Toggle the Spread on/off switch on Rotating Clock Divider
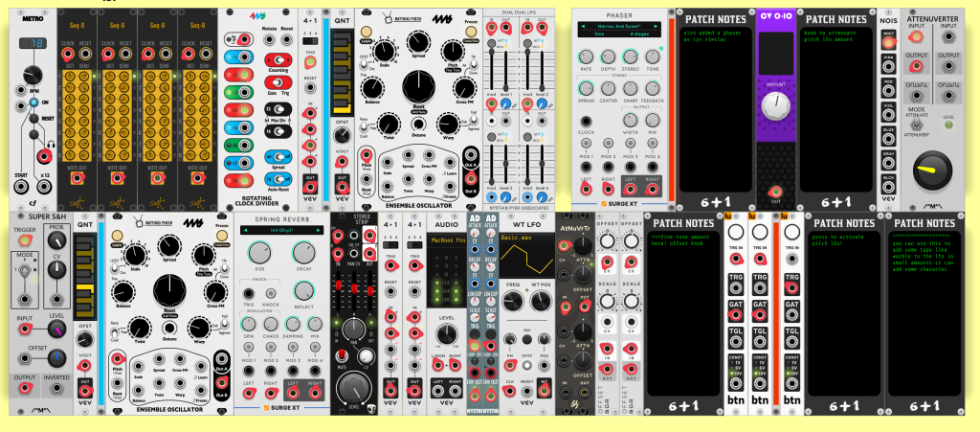The height and width of the screenshot is (432, 980). [278, 156]
